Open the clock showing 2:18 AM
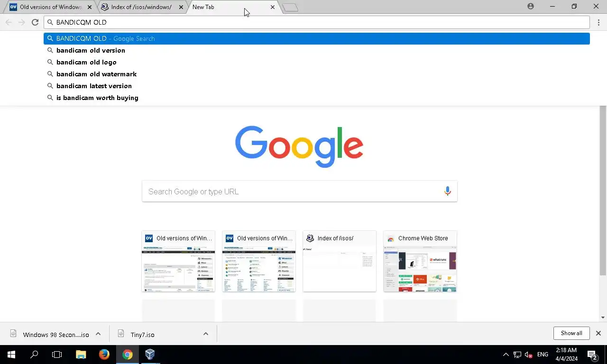 (x=566, y=355)
